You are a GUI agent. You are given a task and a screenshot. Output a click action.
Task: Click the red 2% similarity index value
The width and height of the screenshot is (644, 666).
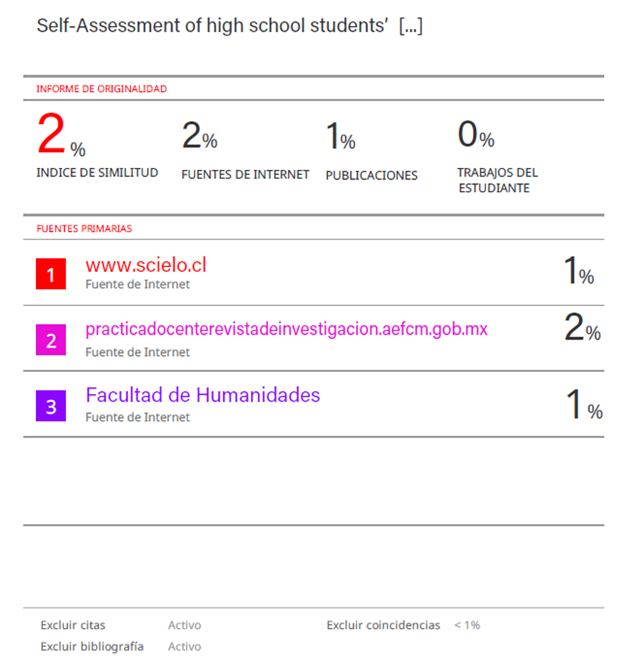pyautogui.click(x=61, y=136)
